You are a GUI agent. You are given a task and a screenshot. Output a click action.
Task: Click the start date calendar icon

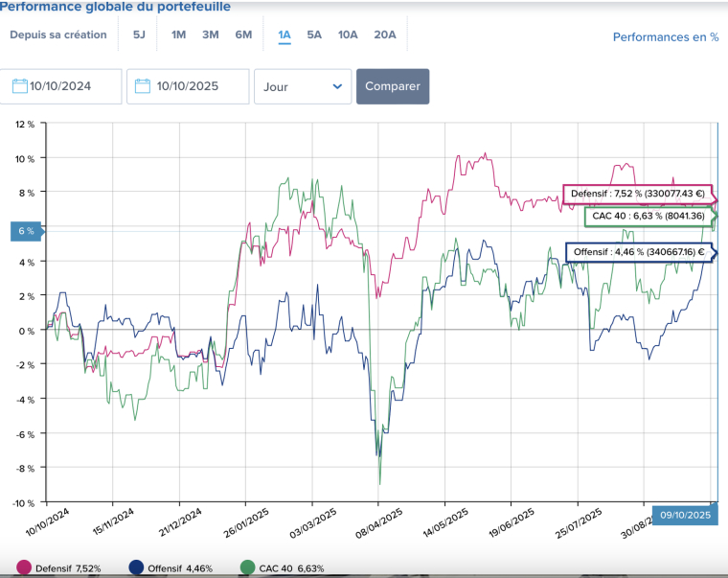[19, 86]
